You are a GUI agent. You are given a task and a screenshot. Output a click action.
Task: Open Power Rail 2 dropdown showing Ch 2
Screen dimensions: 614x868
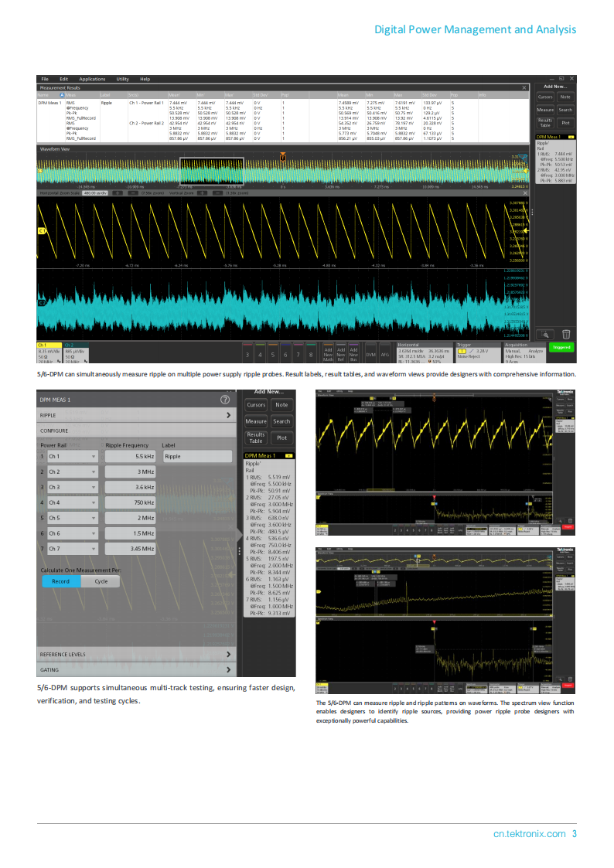73,472
